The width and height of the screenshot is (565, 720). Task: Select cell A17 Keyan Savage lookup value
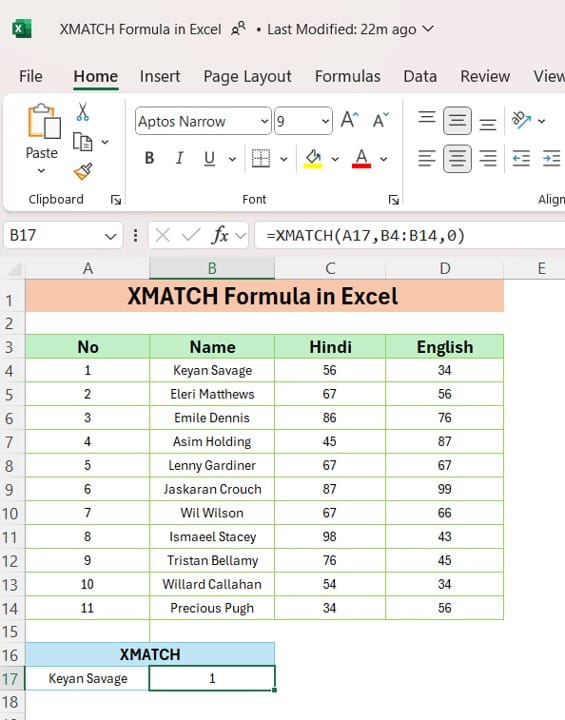coord(87,678)
